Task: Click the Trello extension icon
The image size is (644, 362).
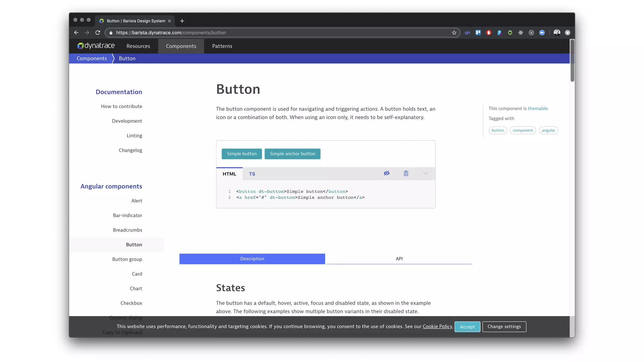Action: 478,33
